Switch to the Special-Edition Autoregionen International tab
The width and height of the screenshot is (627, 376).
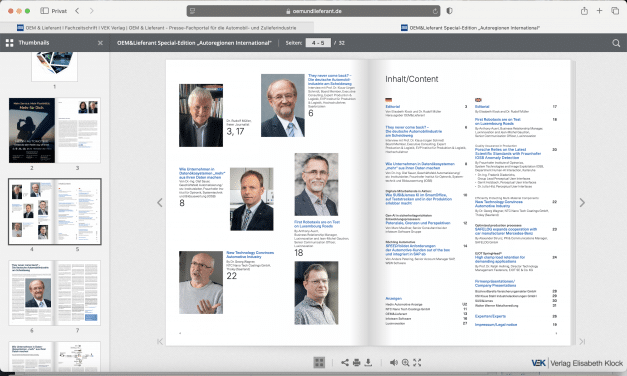point(470,28)
